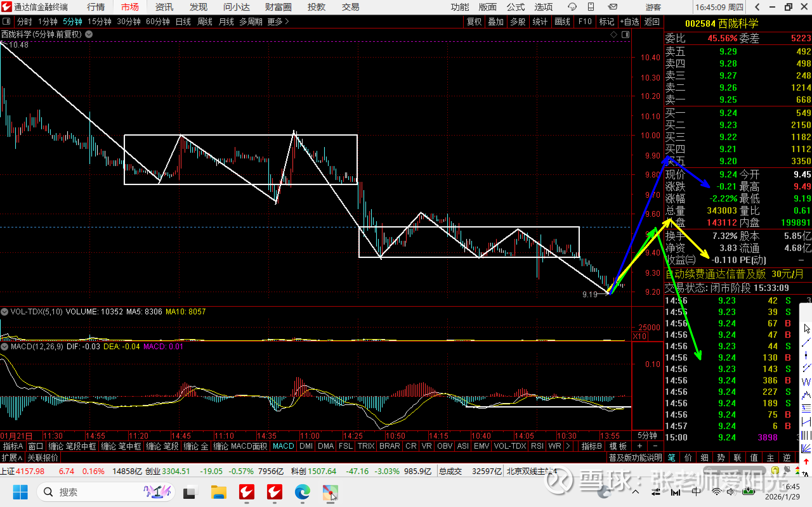Toggle the chart panel layout icon near diamond
812x507 pixels.
625,35
